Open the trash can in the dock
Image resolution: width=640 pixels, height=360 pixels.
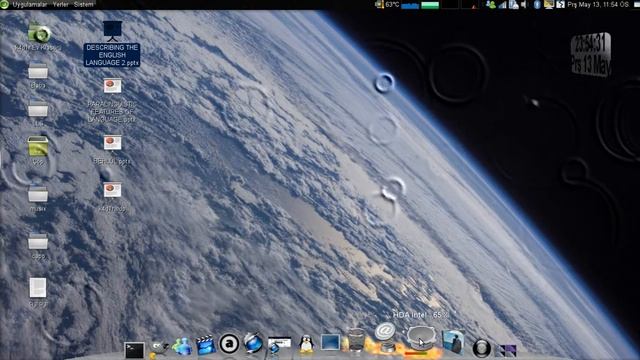click(355, 340)
